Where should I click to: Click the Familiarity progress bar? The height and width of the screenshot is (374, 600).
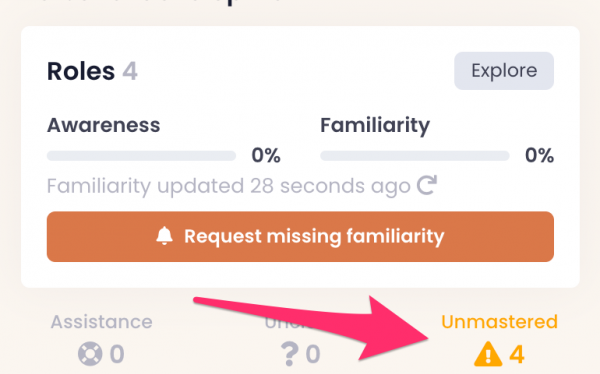[x=415, y=156]
